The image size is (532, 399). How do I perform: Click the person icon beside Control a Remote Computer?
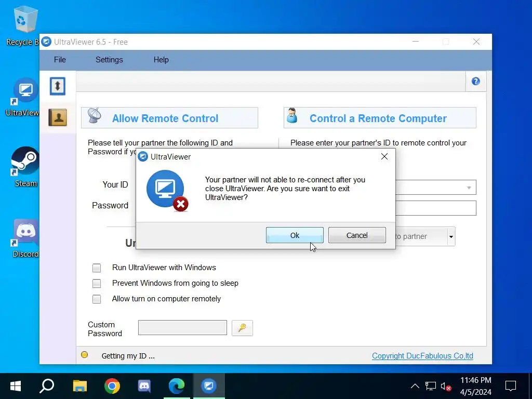(292, 116)
